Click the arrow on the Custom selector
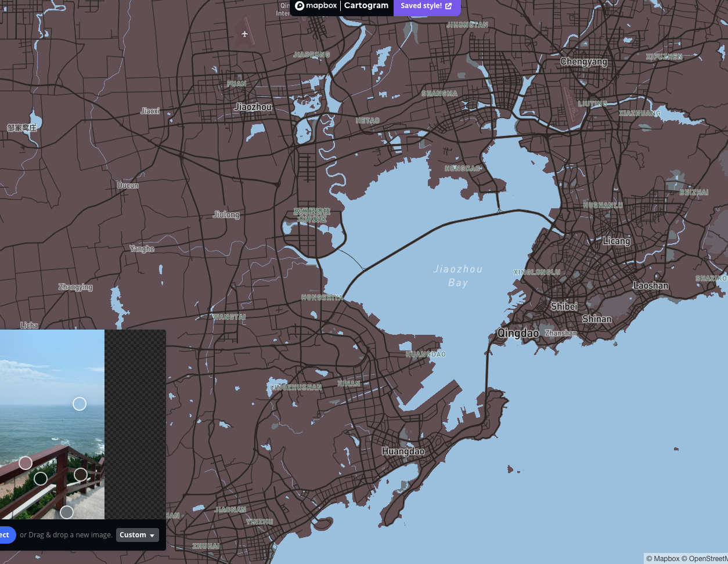 click(151, 535)
